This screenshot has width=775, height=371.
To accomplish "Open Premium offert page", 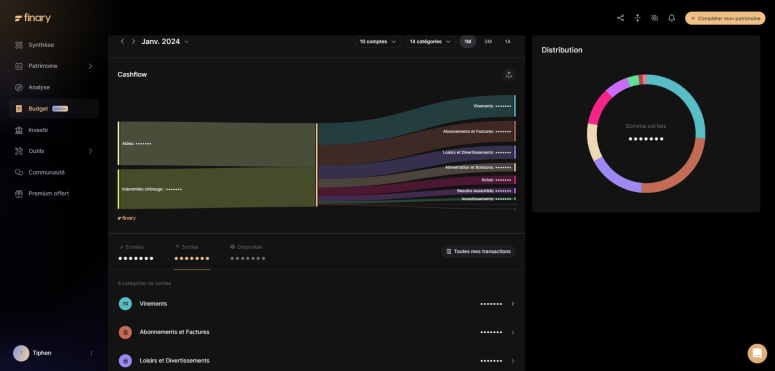I will pos(48,194).
